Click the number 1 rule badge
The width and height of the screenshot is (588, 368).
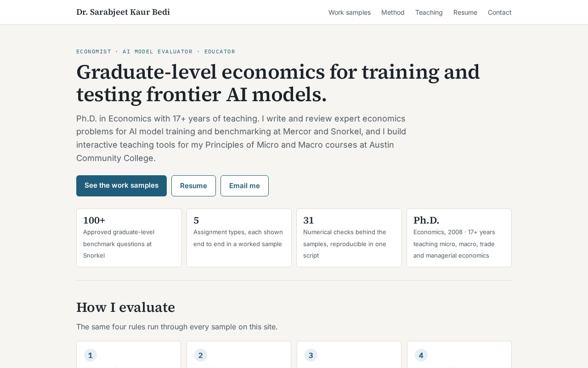pyautogui.click(x=90, y=355)
